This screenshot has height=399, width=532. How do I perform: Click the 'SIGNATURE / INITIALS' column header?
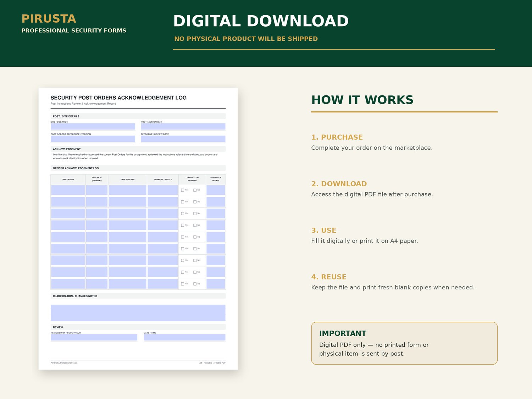click(x=162, y=179)
